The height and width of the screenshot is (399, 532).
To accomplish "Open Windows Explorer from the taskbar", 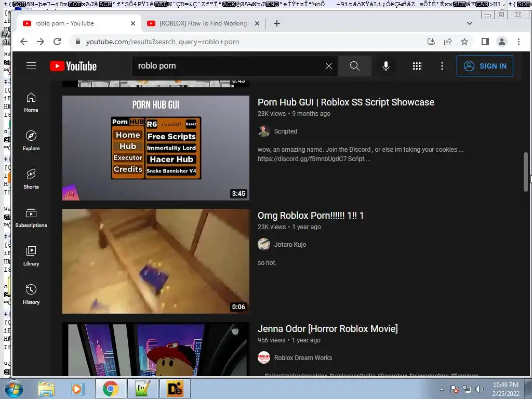I will (46, 389).
